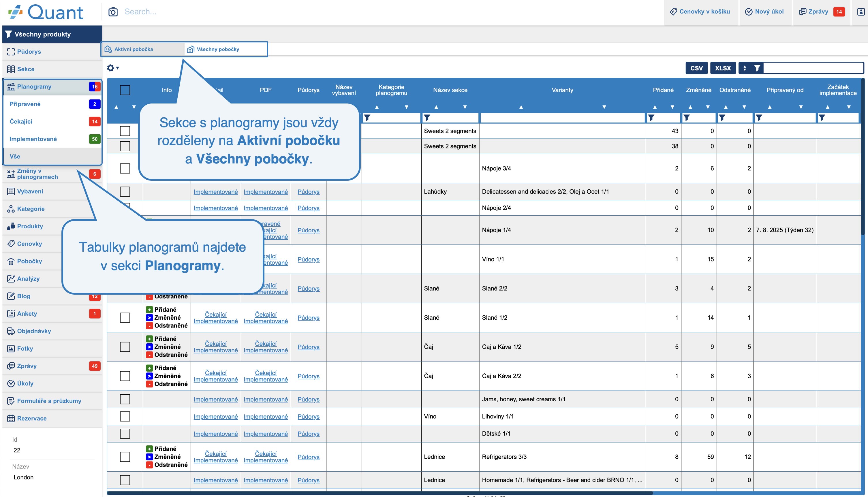Click the Všechny produkty filter funnel icon
Image resolution: width=868 pixels, height=497 pixels.
point(9,34)
